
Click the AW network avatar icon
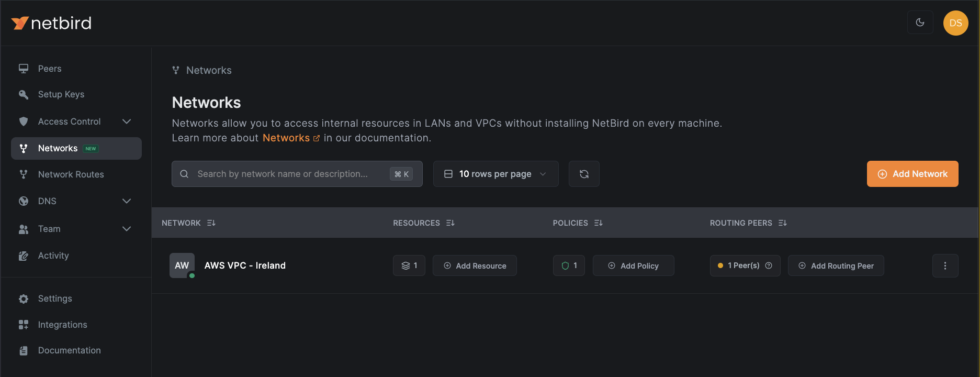[182, 265]
